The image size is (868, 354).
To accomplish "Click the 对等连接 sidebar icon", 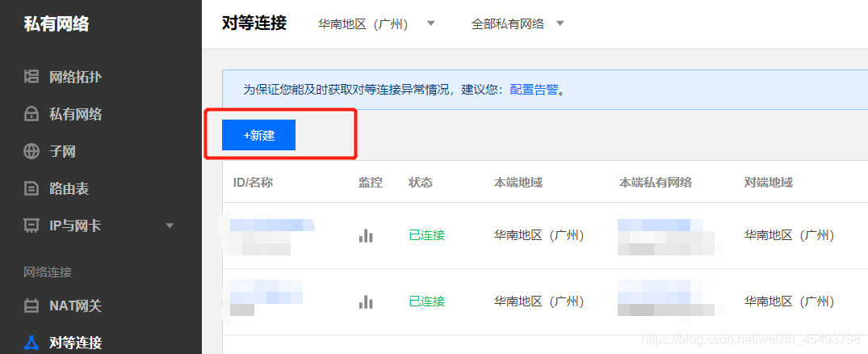I will [31, 343].
